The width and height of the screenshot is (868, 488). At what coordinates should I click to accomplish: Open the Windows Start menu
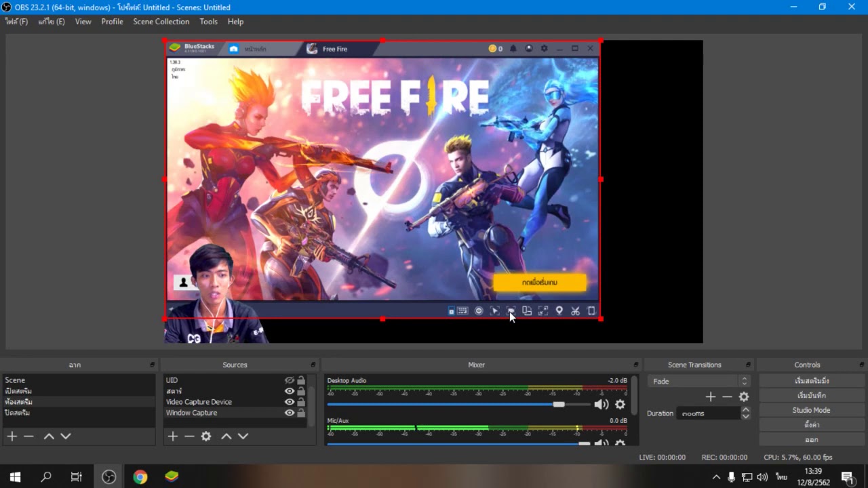[x=15, y=477]
